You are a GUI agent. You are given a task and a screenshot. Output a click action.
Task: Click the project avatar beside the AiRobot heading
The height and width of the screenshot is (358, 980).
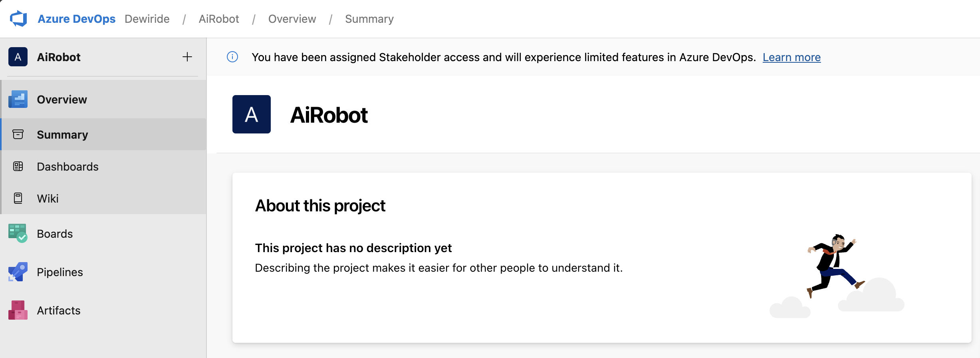click(x=251, y=114)
